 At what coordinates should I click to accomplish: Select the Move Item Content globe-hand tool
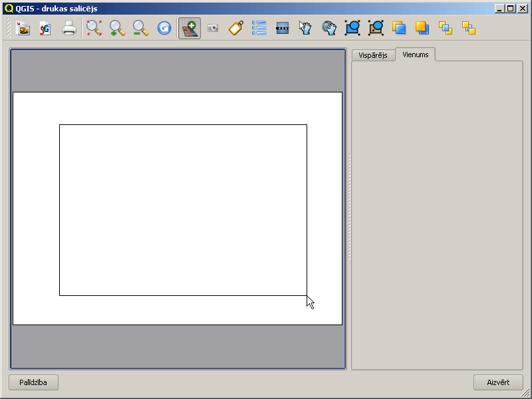click(329, 28)
